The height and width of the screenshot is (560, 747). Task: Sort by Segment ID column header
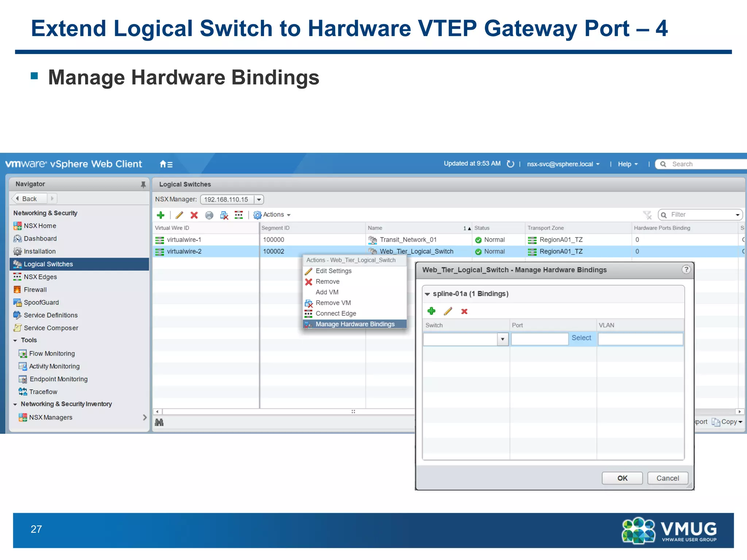312,228
